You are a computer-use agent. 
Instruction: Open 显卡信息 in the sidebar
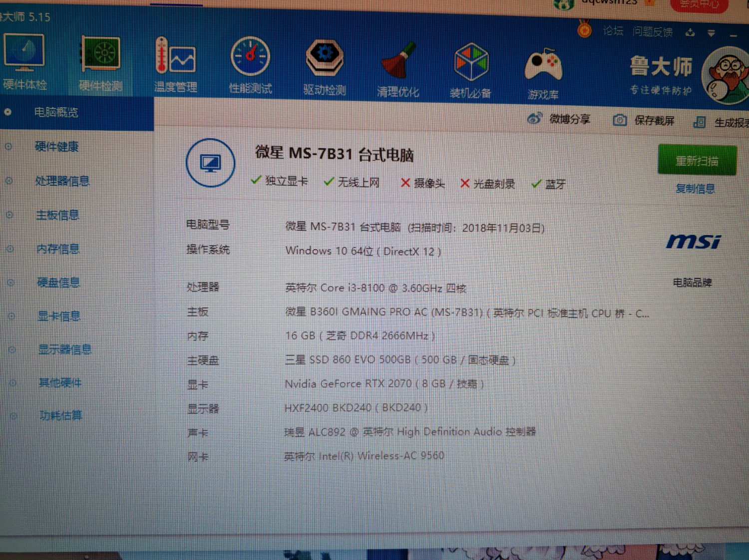click(x=59, y=316)
